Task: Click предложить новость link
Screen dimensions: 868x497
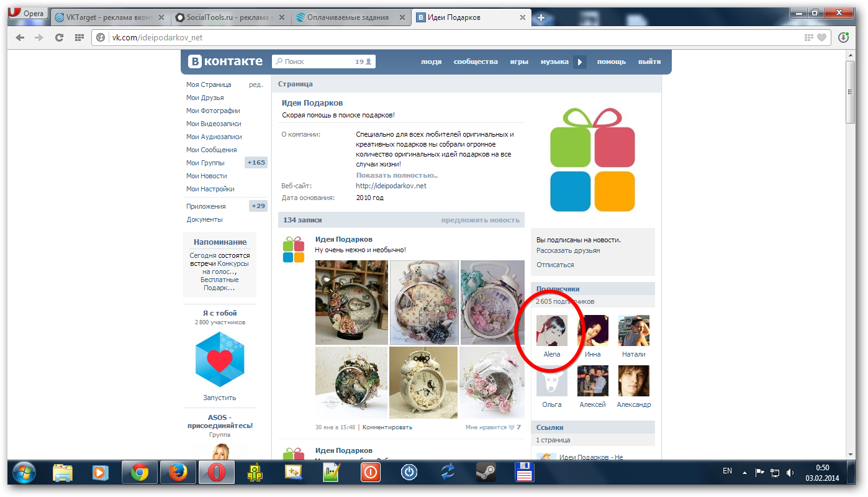Action: [481, 220]
